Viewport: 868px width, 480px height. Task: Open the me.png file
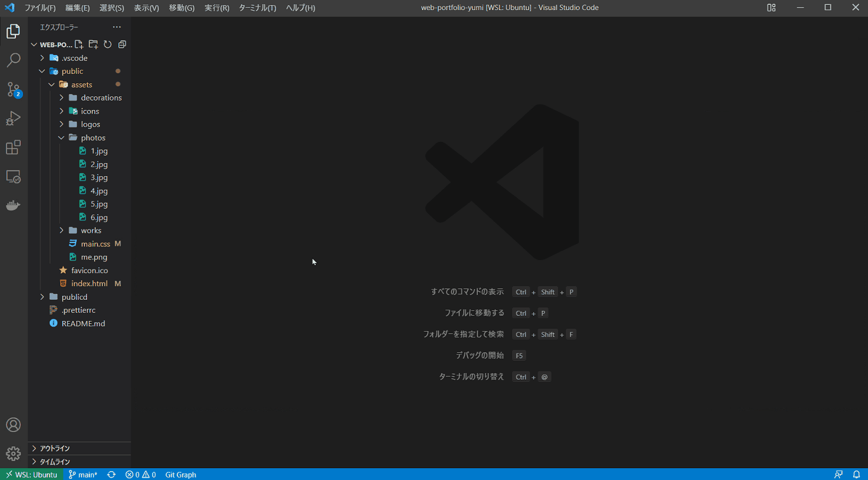point(79,257)
